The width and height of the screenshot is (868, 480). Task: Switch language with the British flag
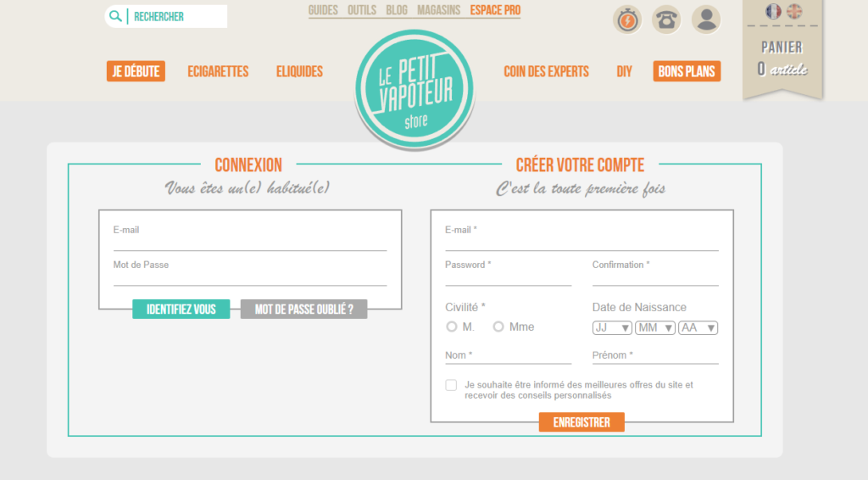(x=795, y=11)
